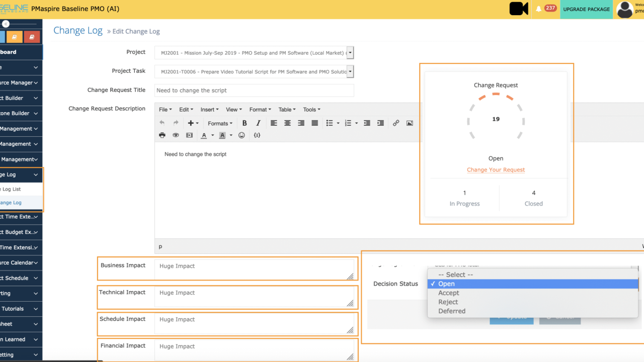Viewport: 644px width, 362px height.
Task: Open the Project Task dropdown
Action: 255,72
